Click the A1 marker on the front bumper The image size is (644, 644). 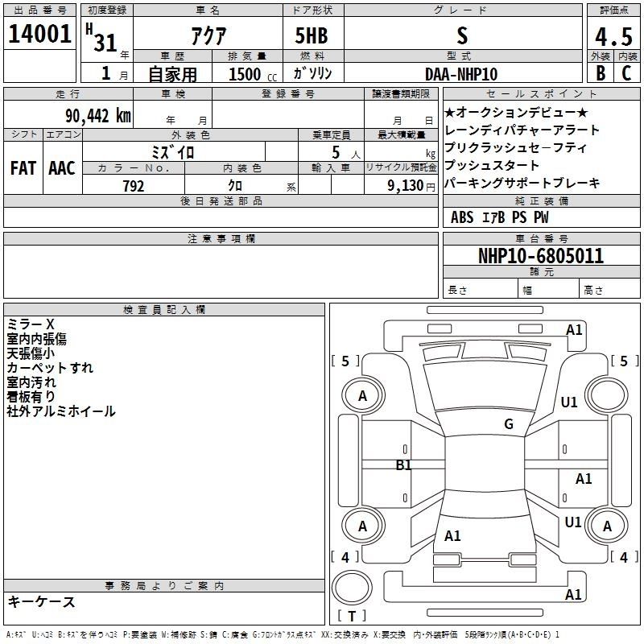574,329
